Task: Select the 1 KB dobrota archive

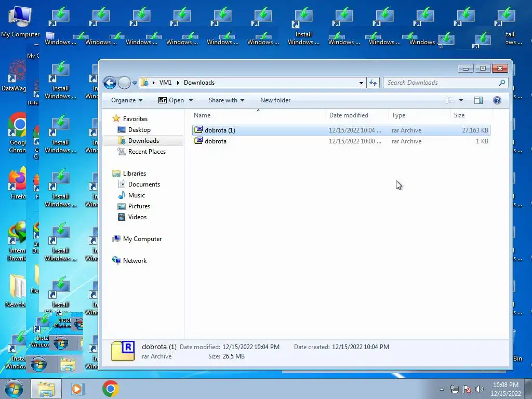Action: (x=341, y=141)
